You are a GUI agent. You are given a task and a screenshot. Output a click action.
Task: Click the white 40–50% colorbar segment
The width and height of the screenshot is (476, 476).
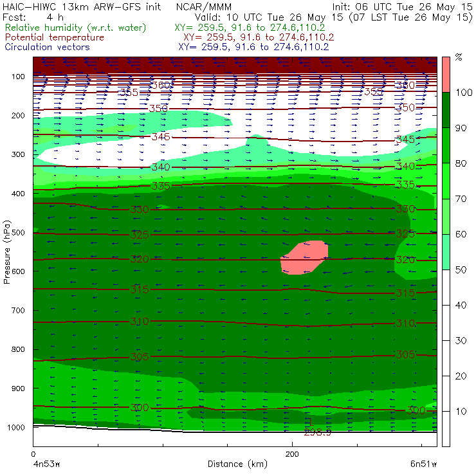point(446,287)
